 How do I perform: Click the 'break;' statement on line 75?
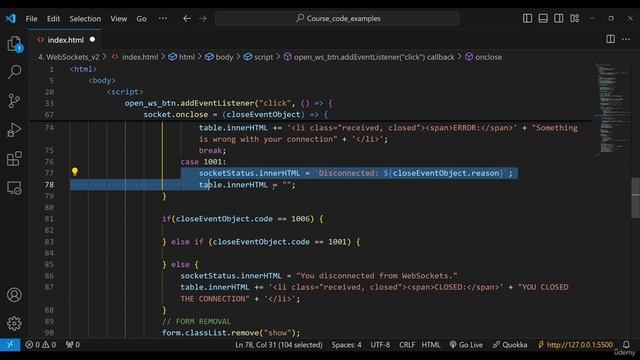212,150
